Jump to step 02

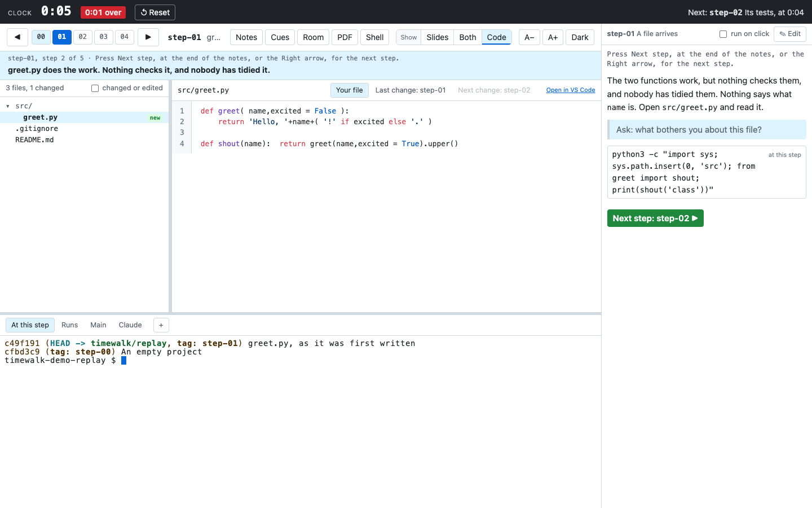click(x=83, y=37)
